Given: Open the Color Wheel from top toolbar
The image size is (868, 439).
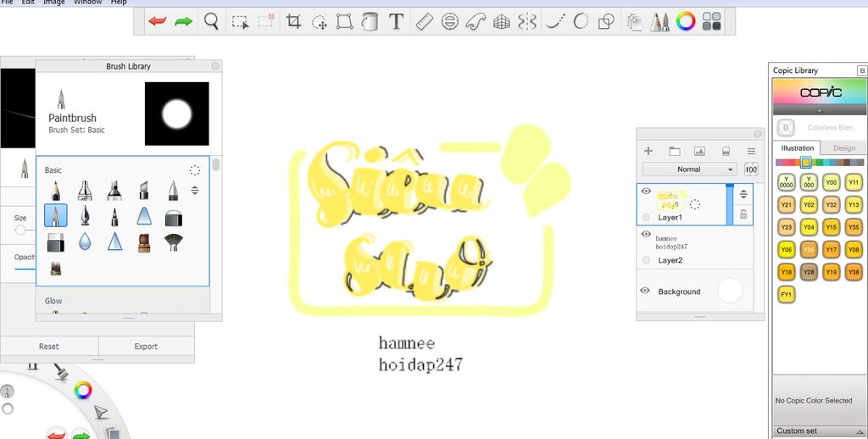Looking at the screenshot, I should (x=685, y=21).
